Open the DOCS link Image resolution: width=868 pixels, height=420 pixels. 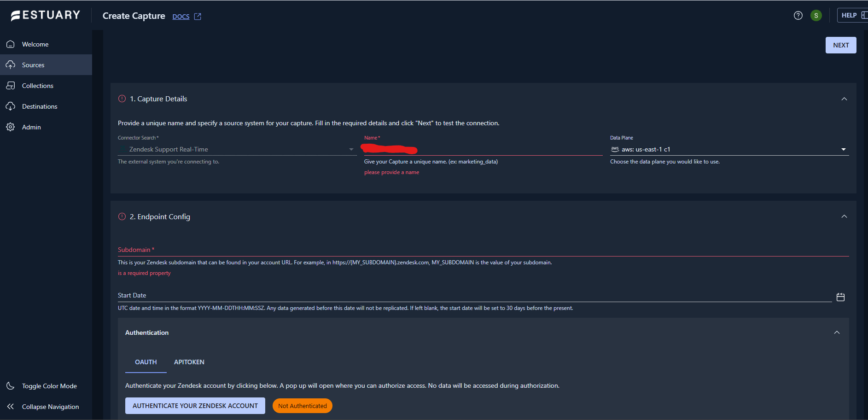181,17
